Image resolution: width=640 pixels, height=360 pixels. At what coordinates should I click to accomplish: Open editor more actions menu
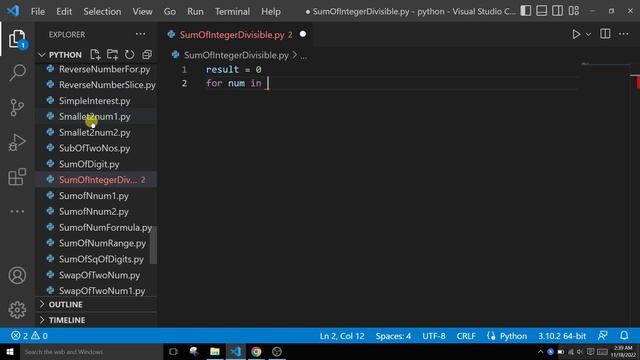point(624,34)
